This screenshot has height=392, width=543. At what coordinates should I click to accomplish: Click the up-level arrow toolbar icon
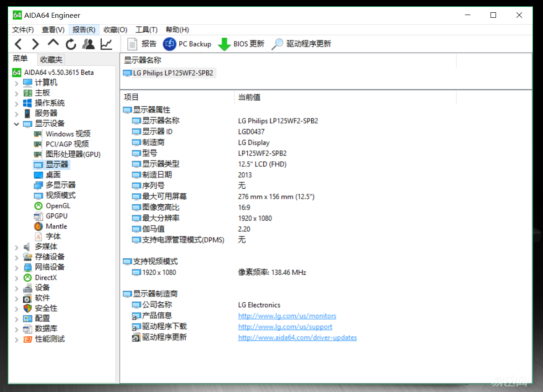pos(53,43)
